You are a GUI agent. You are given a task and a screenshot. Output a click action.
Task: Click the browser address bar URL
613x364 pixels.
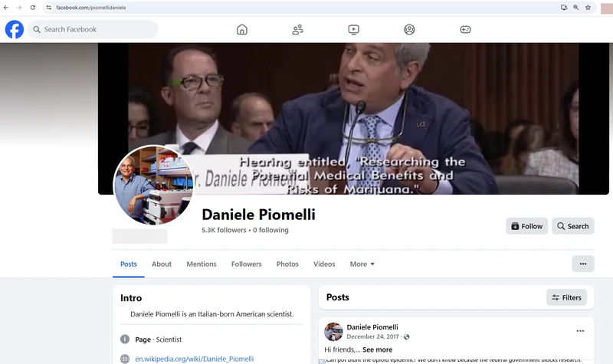coord(90,8)
